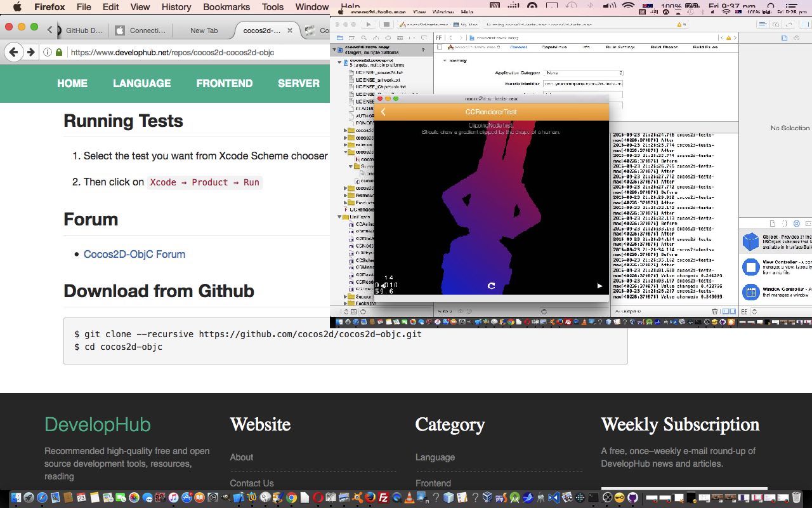Screen dimensions: 812x508
Task: Switch to the Connecti... tab
Action: (141, 30)
